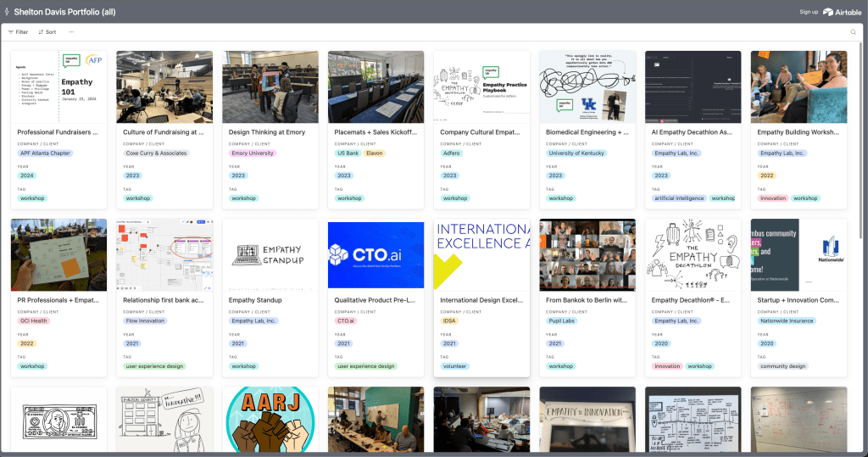Click the view icon beside portfolio title
The height and width of the screenshot is (457, 868).
click(7, 12)
